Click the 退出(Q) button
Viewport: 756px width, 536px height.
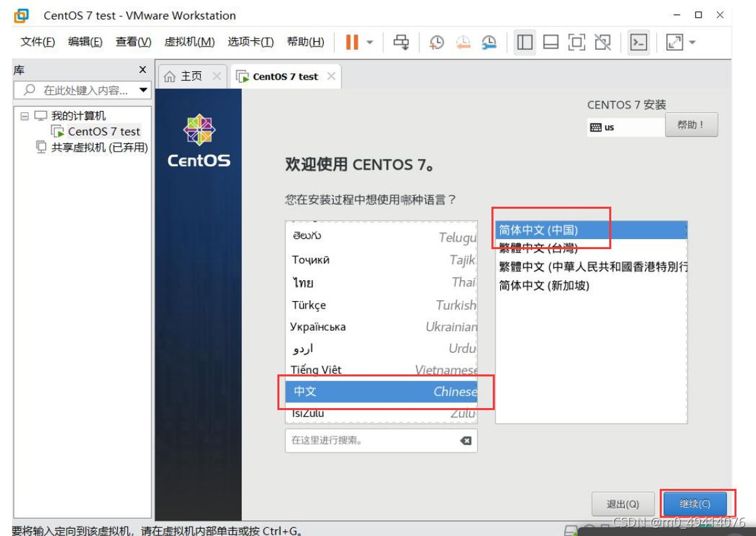623,504
